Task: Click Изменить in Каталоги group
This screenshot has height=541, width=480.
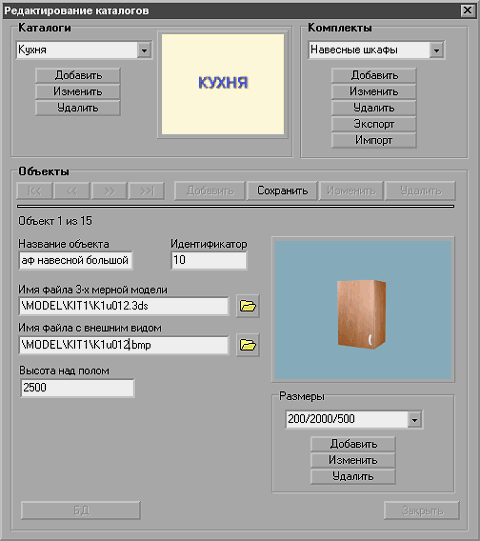Action: pyautogui.click(x=78, y=91)
